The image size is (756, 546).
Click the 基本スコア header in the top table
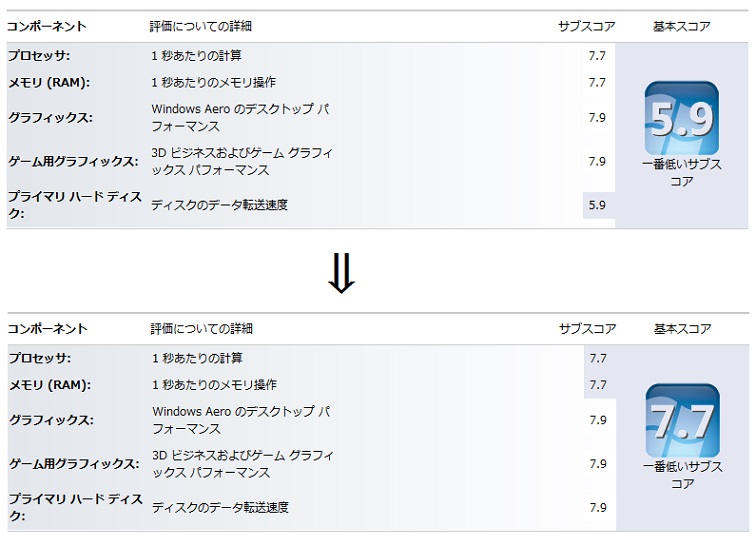point(681,26)
